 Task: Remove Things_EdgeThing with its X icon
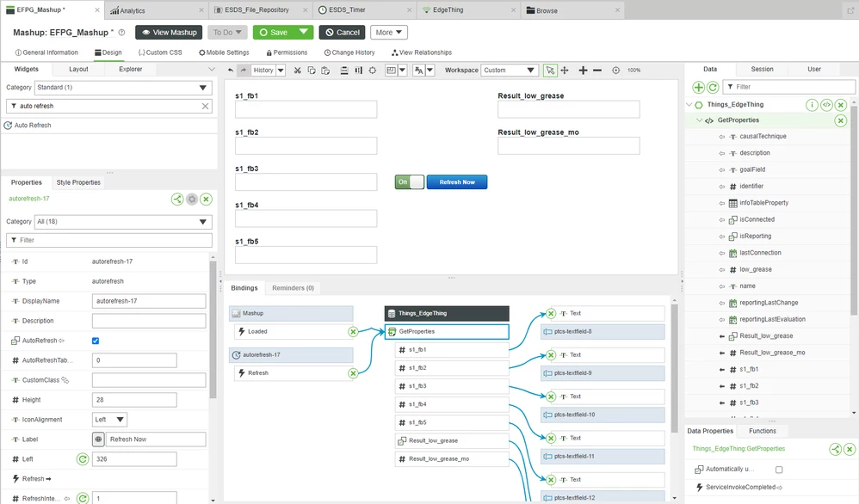(841, 105)
